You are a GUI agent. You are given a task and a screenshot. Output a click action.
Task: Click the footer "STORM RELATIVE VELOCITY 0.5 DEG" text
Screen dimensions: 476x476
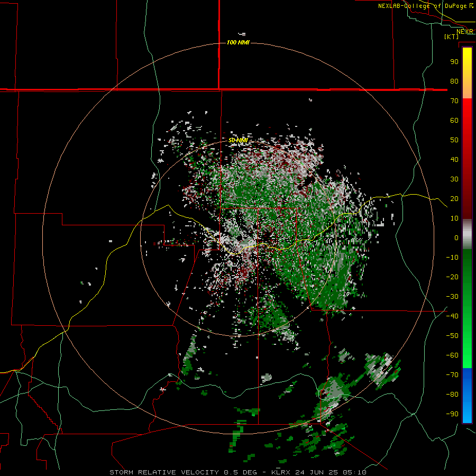pos(183,472)
